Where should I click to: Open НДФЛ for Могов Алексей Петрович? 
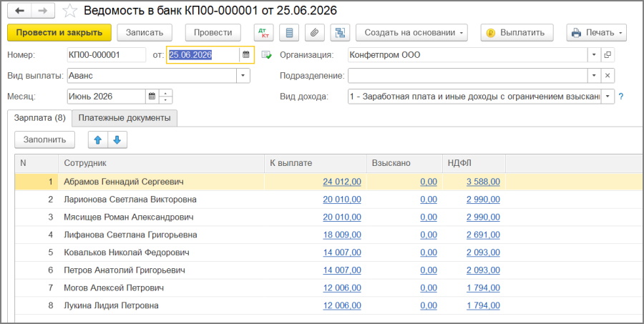[483, 288]
